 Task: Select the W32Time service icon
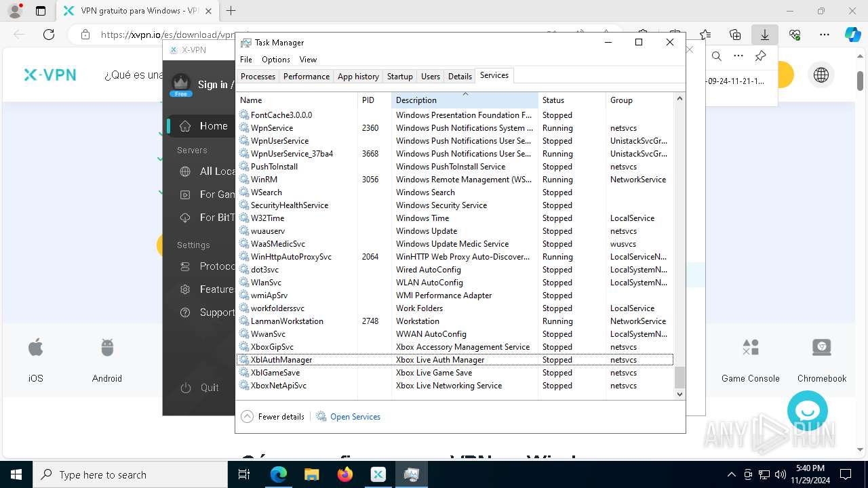(x=244, y=218)
